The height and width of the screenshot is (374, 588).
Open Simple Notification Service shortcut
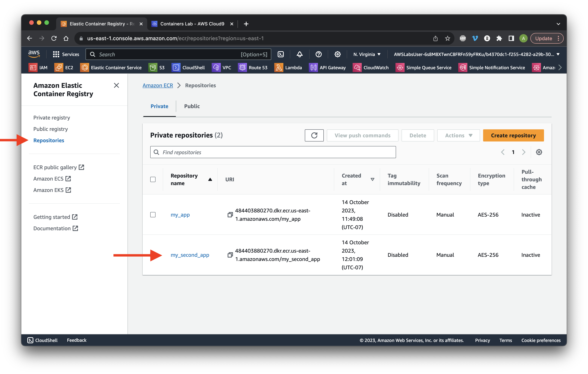pos(491,68)
